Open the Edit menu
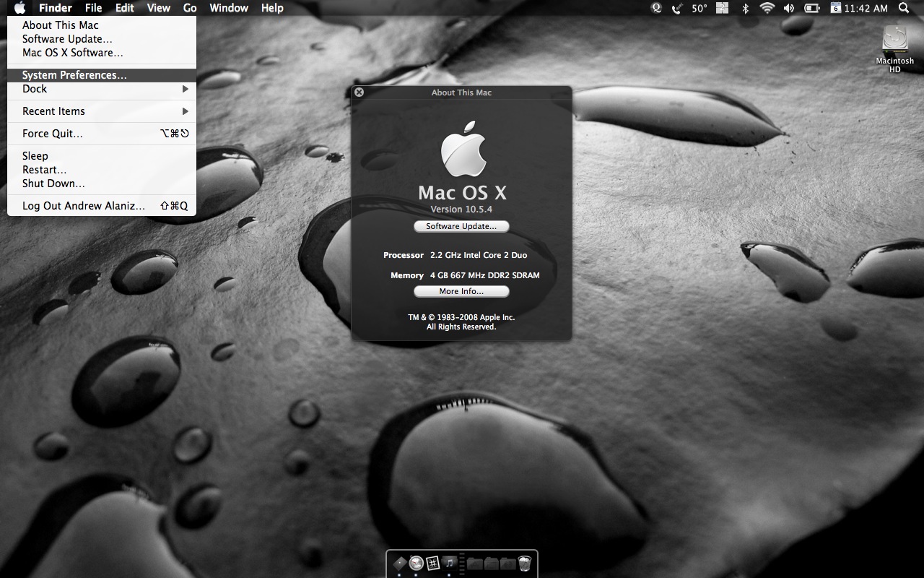Screen dimensions: 924x578 125,8
